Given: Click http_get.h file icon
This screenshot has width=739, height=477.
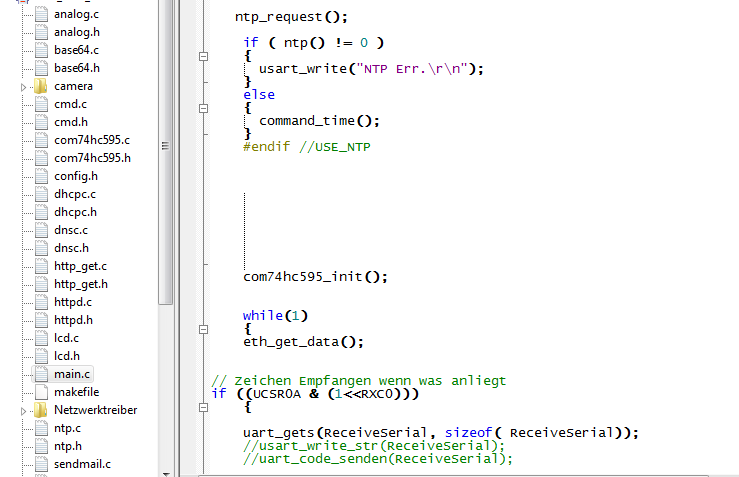Looking at the screenshot, I should coord(41,284).
